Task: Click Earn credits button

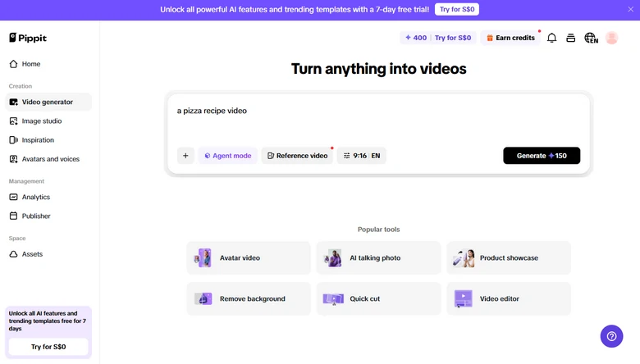Action: coord(510,38)
